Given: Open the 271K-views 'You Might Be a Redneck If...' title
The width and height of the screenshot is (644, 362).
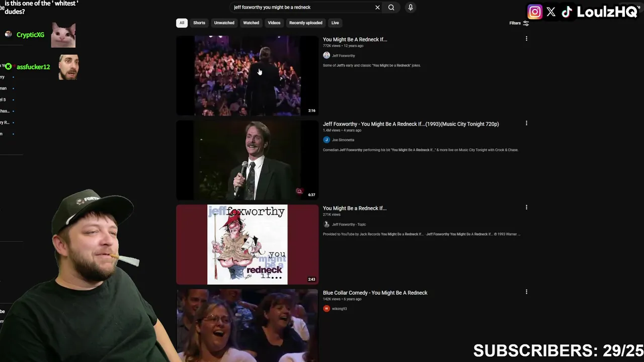Looking at the screenshot, I should point(354,208).
